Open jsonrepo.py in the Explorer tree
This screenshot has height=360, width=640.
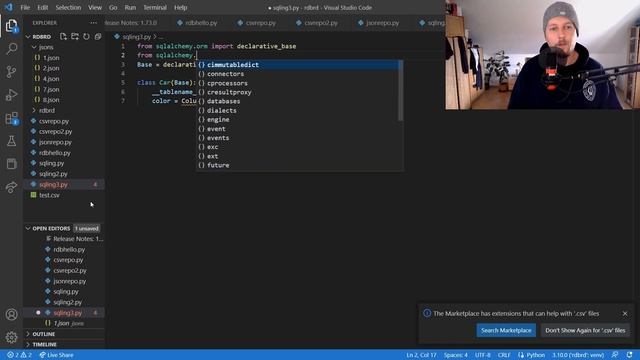[x=64, y=142]
